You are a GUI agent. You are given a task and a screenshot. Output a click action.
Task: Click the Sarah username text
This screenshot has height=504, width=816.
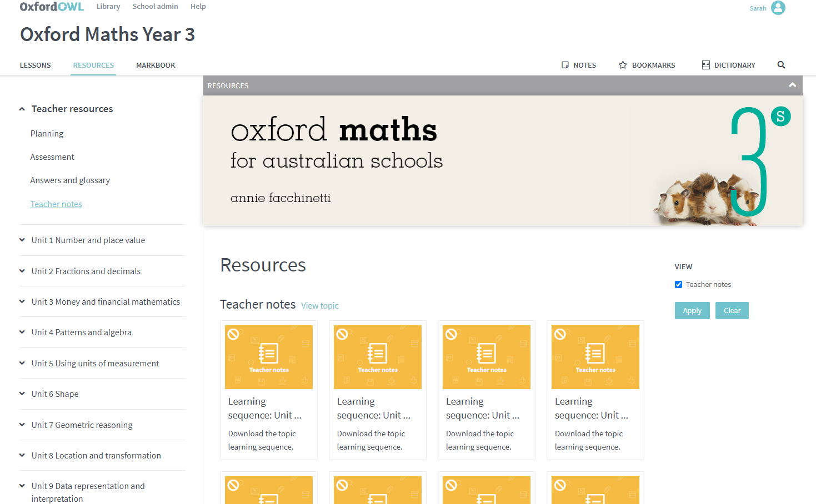click(758, 8)
